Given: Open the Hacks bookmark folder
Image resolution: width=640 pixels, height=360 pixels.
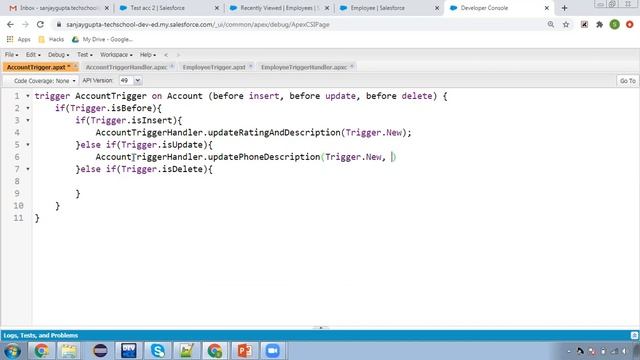Looking at the screenshot, I should tap(51, 40).
